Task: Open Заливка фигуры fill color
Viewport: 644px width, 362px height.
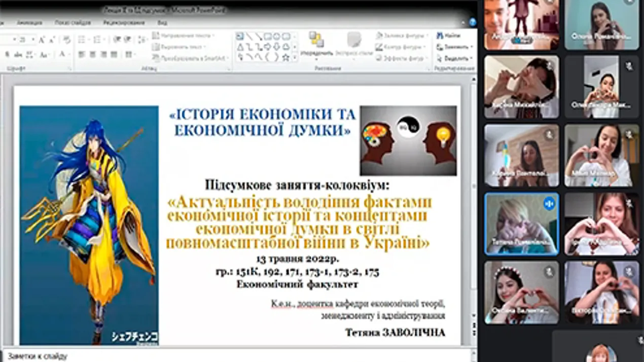Action: coord(401,36)
